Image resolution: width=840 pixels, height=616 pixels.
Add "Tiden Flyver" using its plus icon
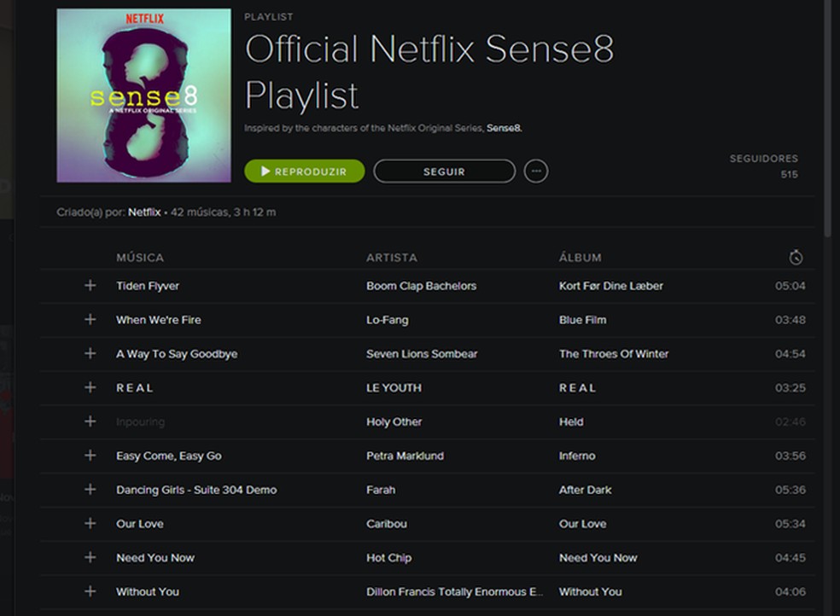tap(90, 286)
